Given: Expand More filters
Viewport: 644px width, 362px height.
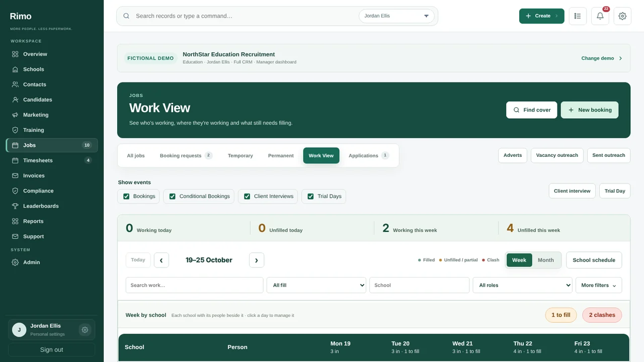Looking at the screenshot, I should pos(599,285).
